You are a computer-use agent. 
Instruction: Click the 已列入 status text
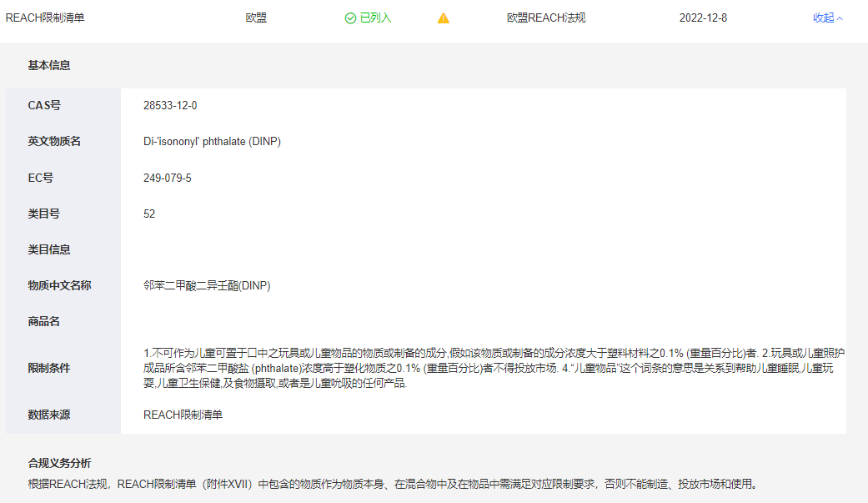(375, 18)
